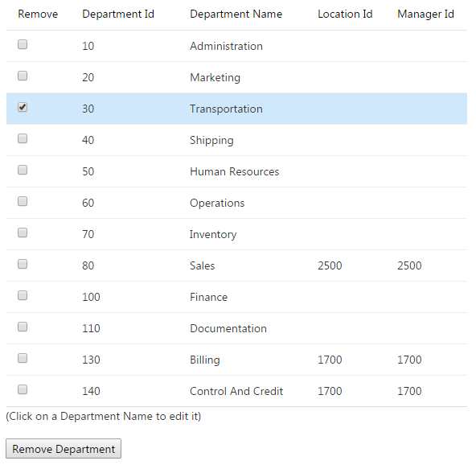Image resolution: width=476 pixels, height=469 pixels.
Task: Toggle the Billing row checkbox
Action: point(23,358)
